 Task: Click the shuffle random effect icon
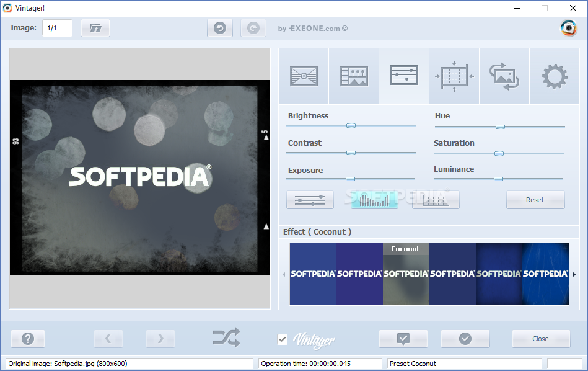point(226,337)
